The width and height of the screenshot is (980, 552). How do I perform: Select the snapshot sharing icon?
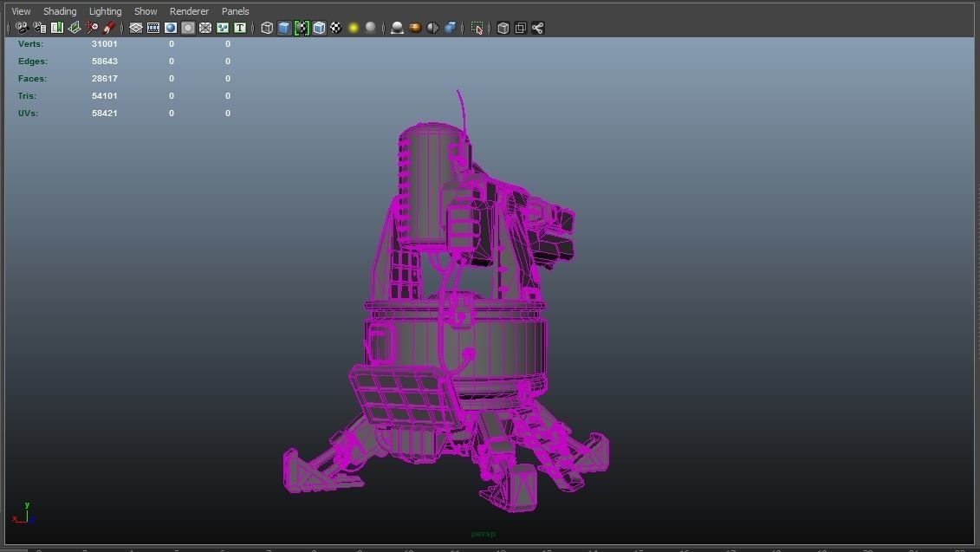tap(537, 28)
